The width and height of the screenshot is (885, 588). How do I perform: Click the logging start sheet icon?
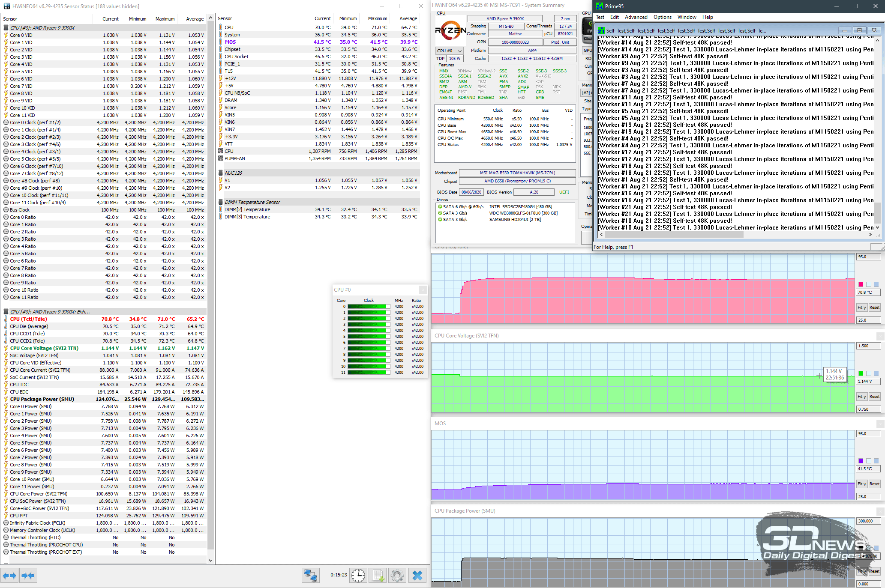click(x=378, y=575)
